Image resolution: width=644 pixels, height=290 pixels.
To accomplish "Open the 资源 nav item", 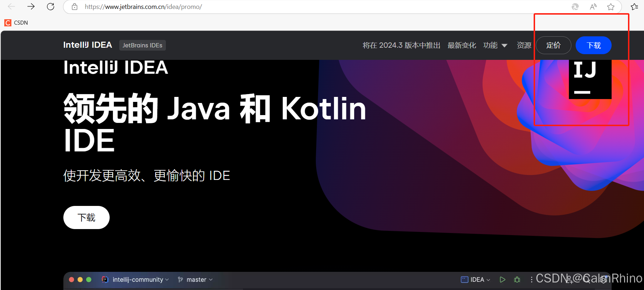I will pyautogui.click(x=524, y=45).
